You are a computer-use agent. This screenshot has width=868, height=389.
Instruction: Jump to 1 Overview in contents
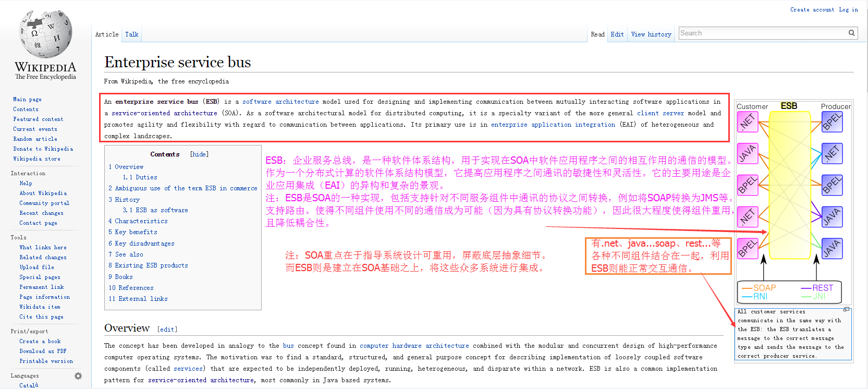[126, 167]
